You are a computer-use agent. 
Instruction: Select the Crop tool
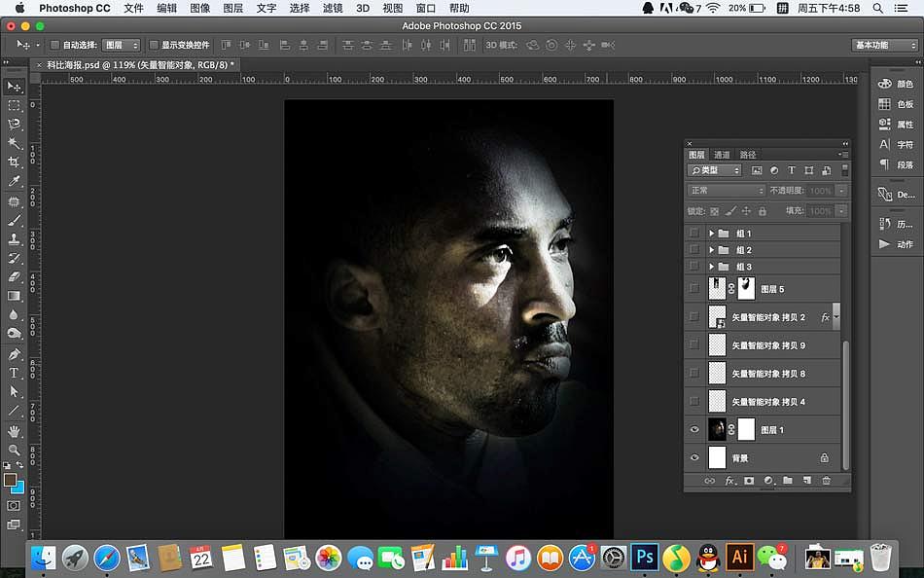coord(15,163)
